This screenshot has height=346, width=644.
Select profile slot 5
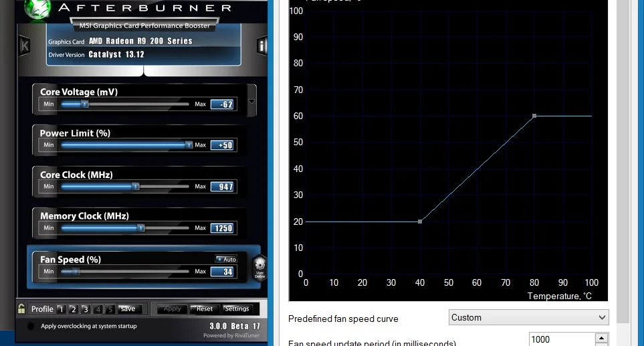click(110, 309)
